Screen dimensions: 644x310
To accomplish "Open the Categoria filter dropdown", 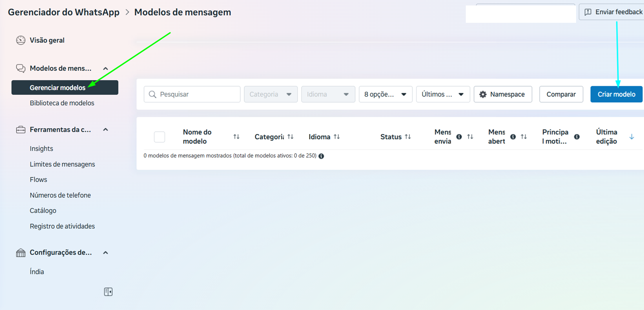I will tap(271, 94).
